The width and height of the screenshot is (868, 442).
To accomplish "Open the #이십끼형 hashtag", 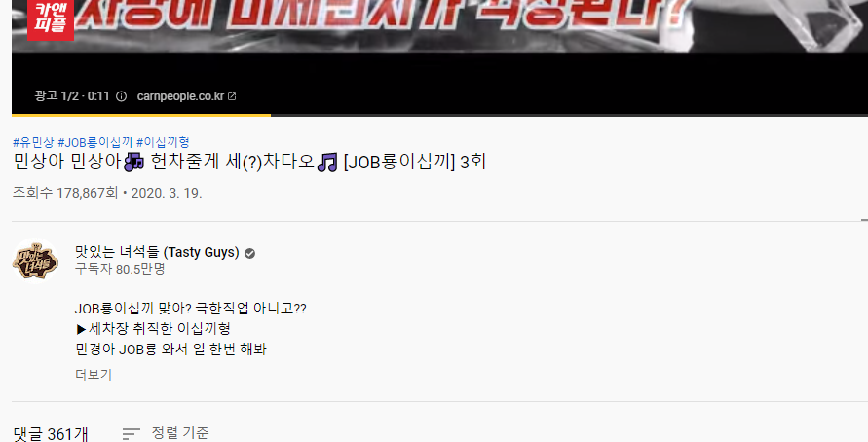I will [163, 143].
